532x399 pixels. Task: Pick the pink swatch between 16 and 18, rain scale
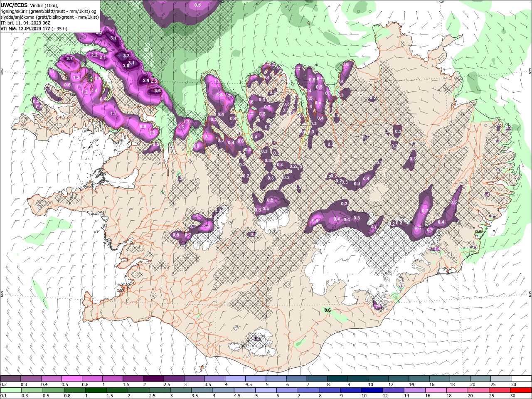436,390
